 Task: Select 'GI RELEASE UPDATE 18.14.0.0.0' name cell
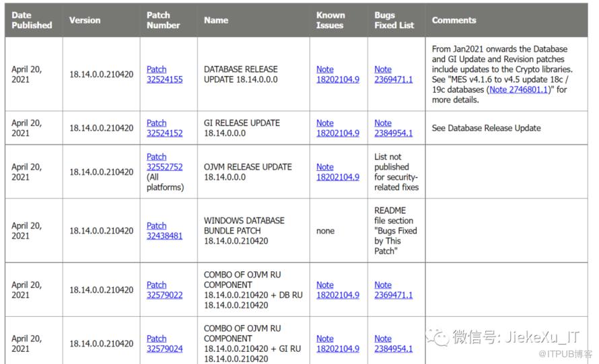(254, 128)
